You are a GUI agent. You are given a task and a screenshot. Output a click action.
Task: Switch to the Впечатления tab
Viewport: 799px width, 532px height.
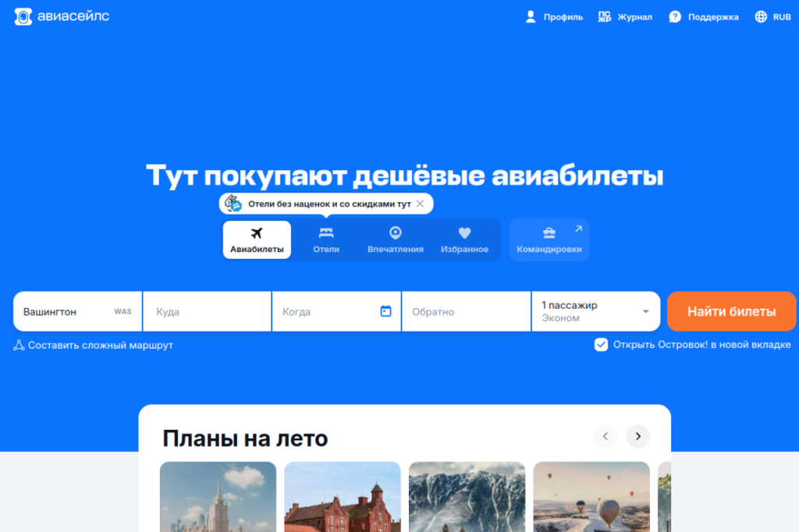[x=396, y=239]
